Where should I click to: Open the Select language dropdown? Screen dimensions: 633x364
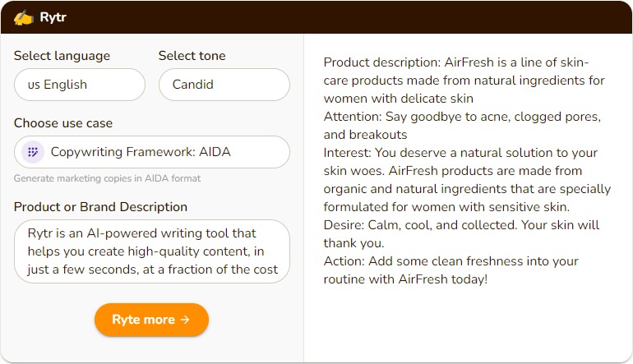(80, 85)
